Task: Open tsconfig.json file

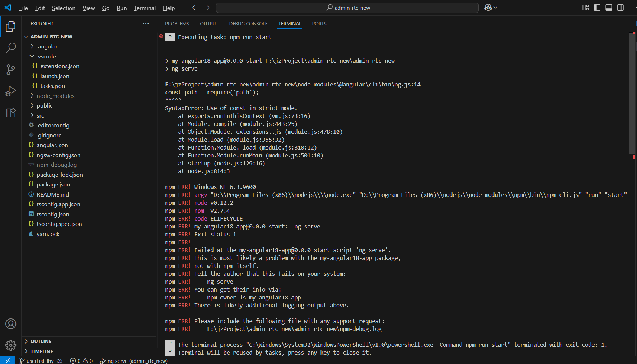Action: (x=89, y=214)
